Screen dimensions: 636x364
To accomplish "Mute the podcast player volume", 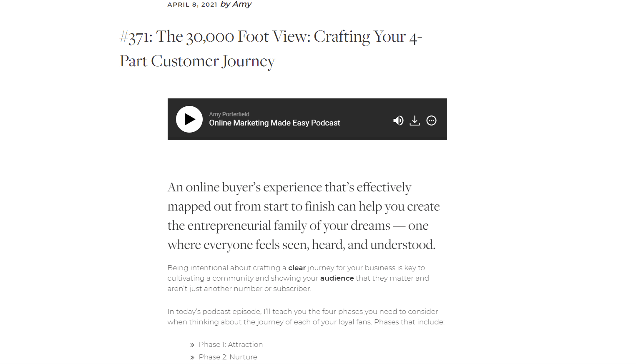I will click(x=398, y=120).
